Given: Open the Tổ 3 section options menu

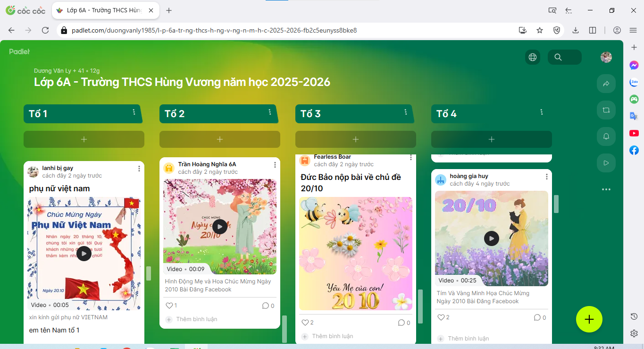Looking at the screenshot, I should pyautogui.click(x=406, y=112).
